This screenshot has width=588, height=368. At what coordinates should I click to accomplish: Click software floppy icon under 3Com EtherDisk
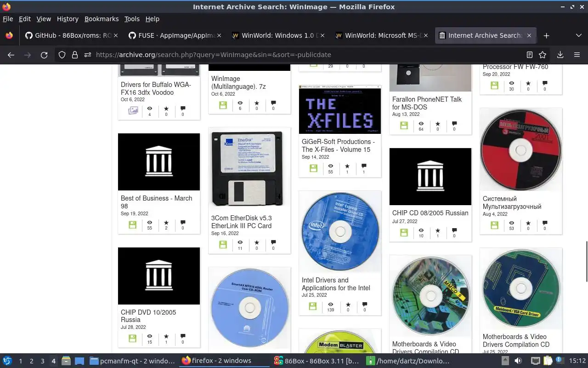[x=223, y=244]
